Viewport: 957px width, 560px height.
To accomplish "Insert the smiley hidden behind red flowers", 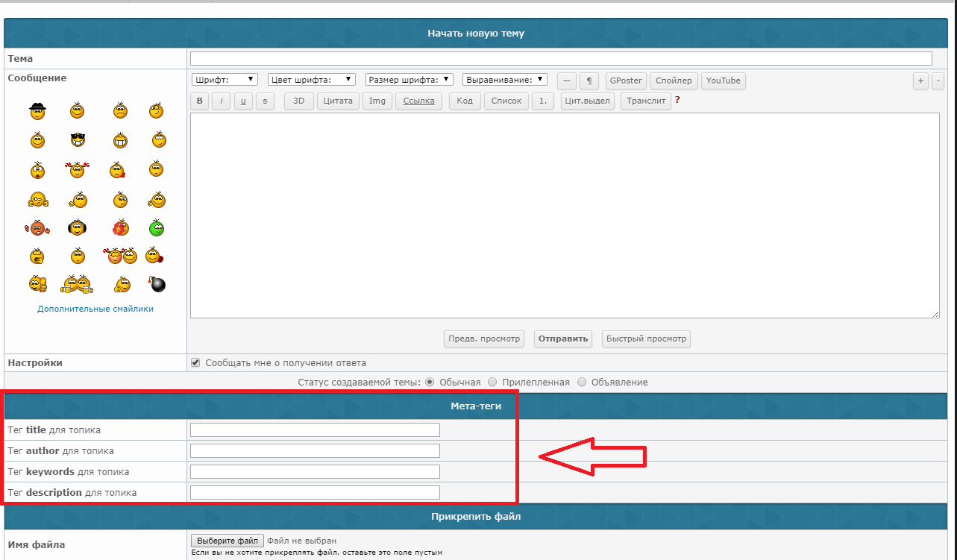I will pyautogui.click(x=120, y=228).
